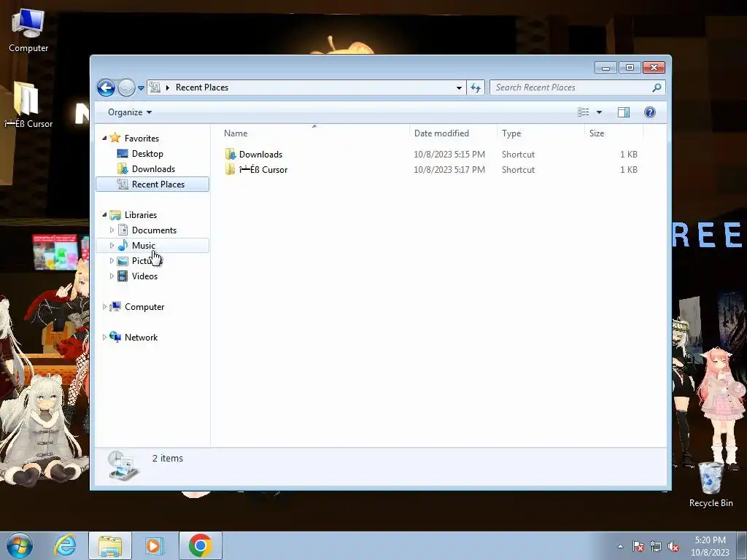Viewport: 747px width, 560px height.
Task: Open the Videos library
Action: (144, 276)
